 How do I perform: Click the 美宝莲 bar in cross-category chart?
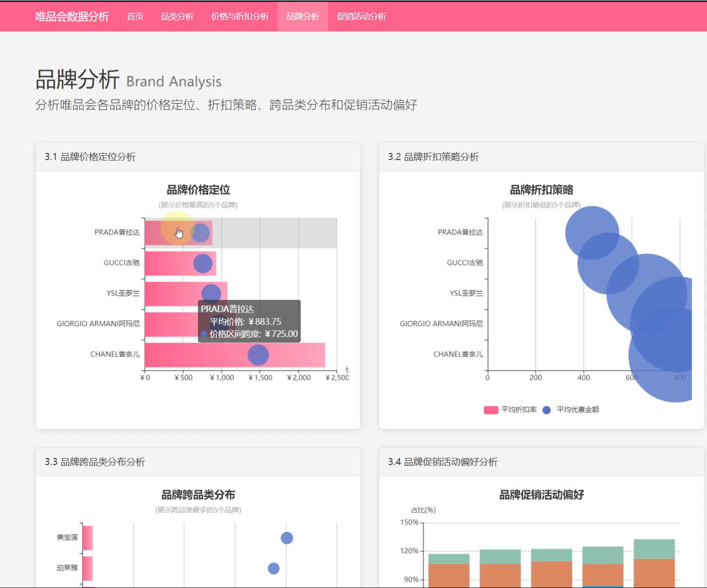[88, 537]
